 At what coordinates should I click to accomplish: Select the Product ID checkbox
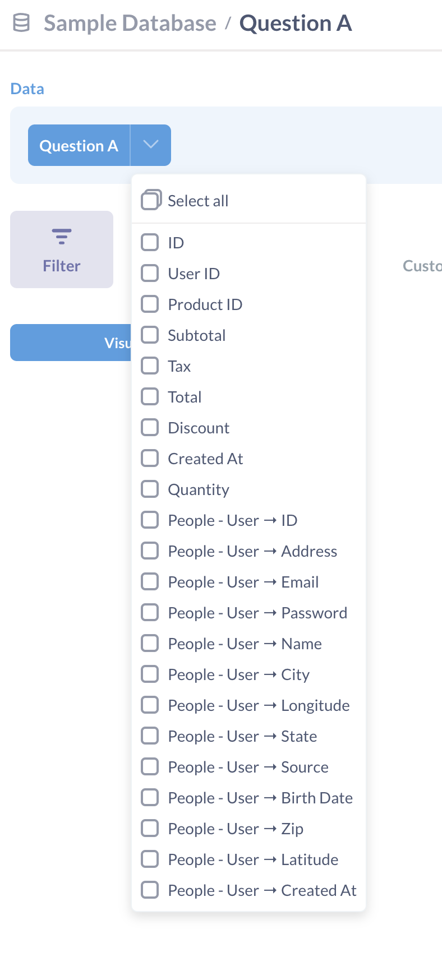(x=150, y=304)
